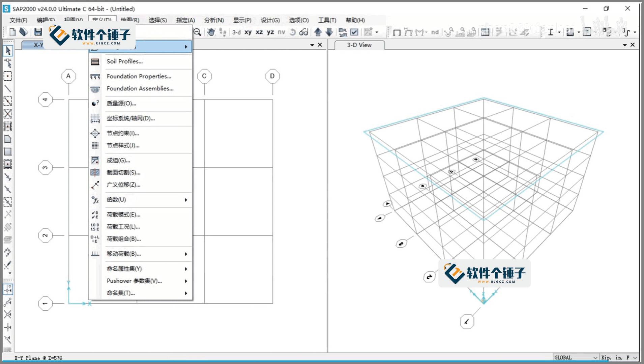This screenshot has width=644, height=364.
Task: Click the Object Shrink Toggle icon
Action: pos(343,32)
